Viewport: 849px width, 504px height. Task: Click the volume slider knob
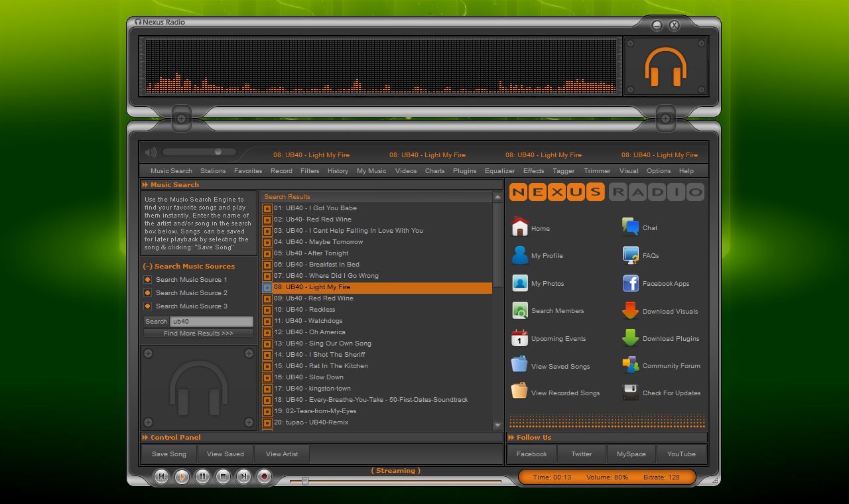[218, 152]
